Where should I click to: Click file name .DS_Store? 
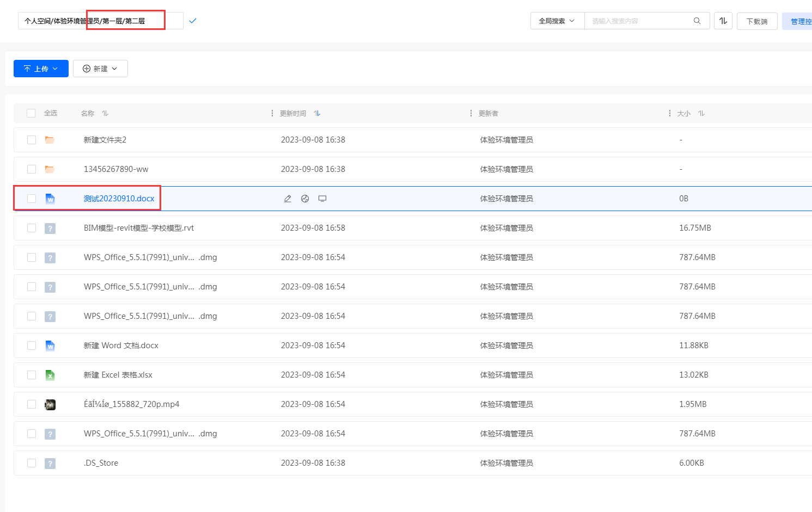click(x=101, y=463)
